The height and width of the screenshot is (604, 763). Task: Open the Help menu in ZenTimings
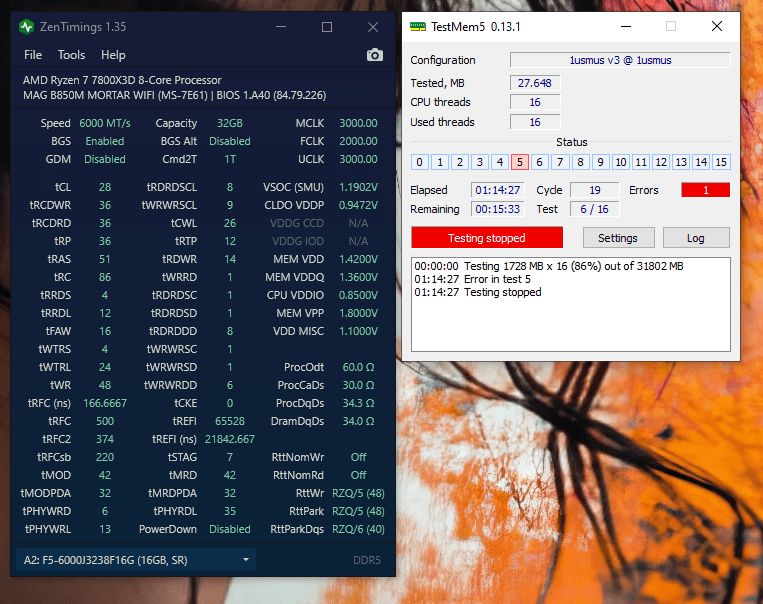(113, 55)
